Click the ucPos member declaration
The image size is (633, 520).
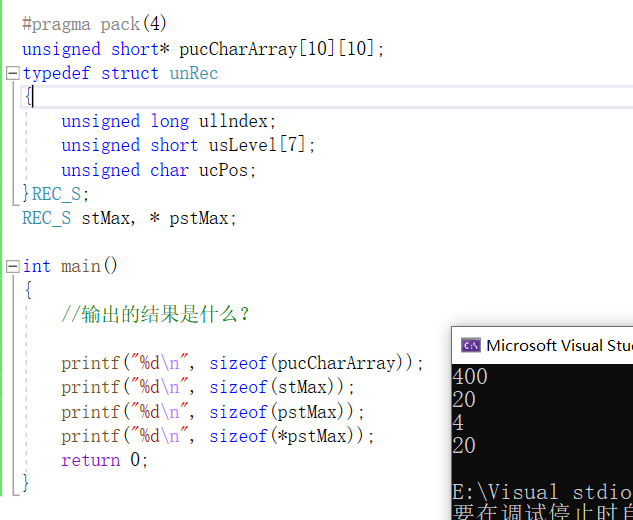(159, 170)
